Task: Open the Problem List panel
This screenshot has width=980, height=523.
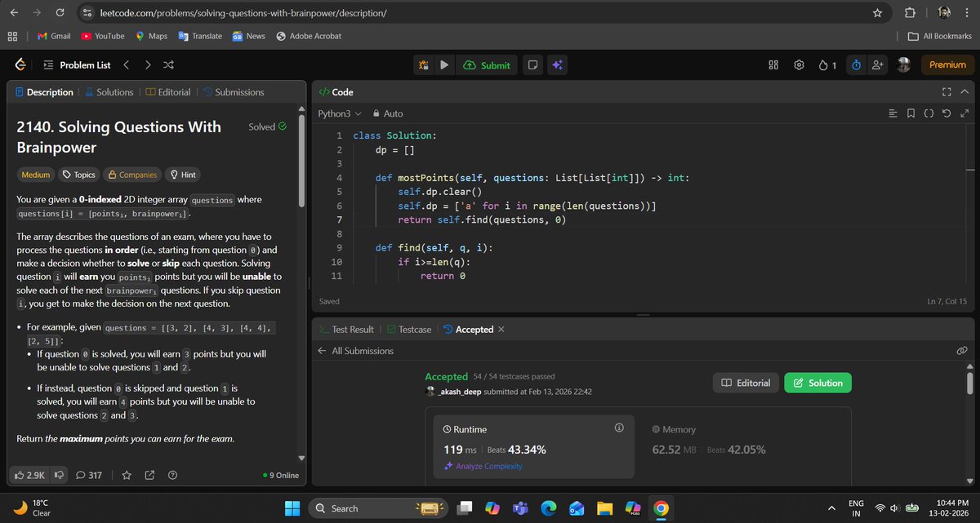Action: point(76,65)
